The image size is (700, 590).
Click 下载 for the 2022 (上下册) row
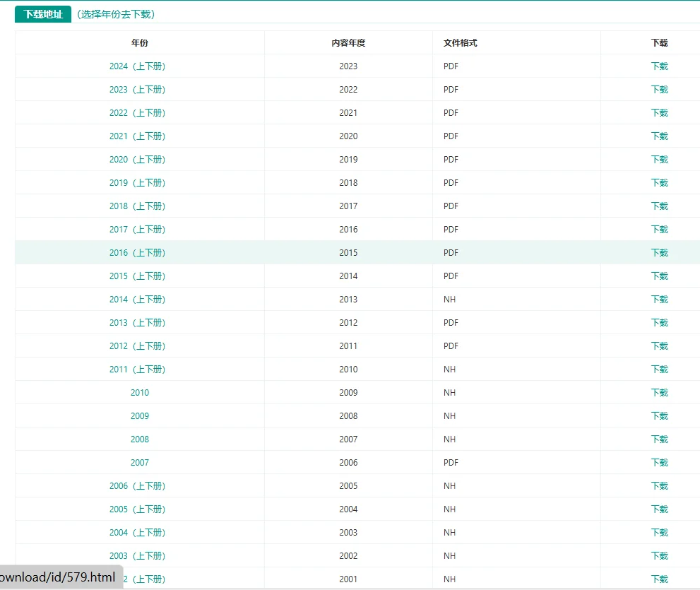659,112
